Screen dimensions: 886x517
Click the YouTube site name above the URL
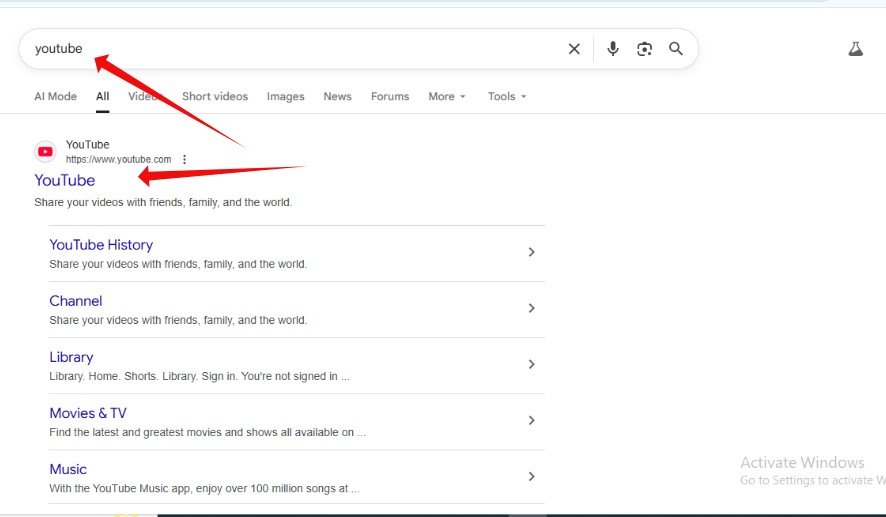point(88,145)
